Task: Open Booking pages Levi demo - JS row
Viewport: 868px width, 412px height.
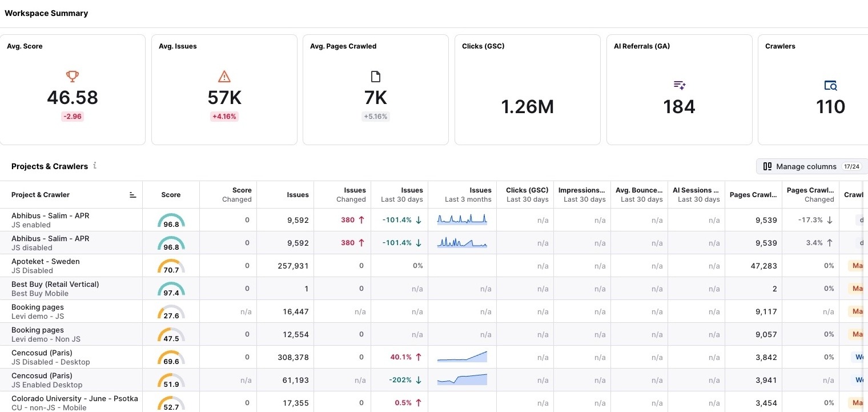Action: (x=38, y=311)
